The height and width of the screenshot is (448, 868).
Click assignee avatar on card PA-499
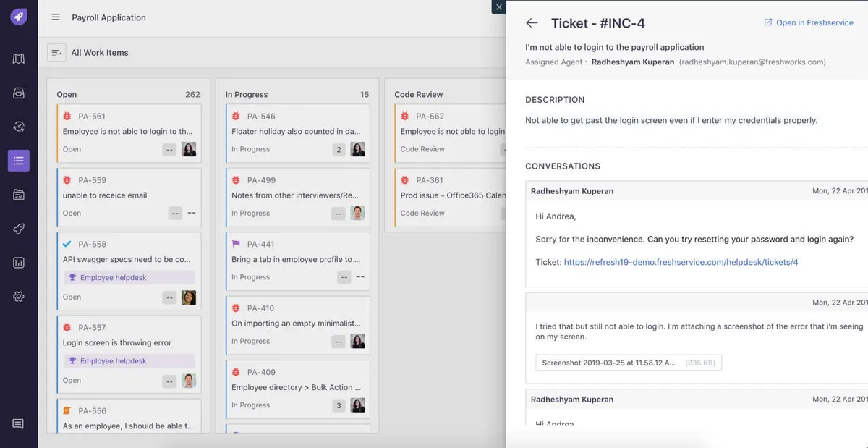[357, 213]
